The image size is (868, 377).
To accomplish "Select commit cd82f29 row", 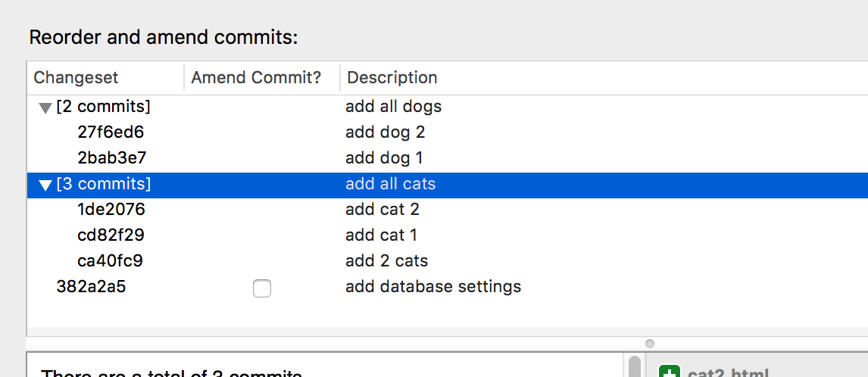I will [x=109, y=235].
